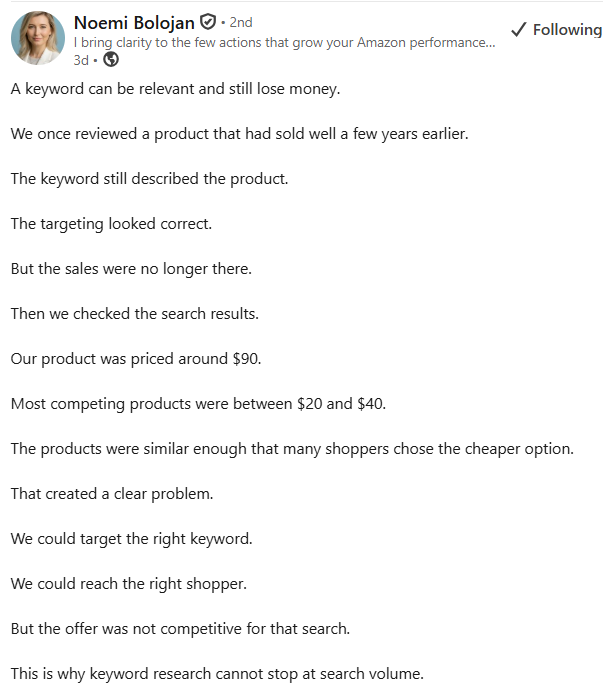This screenshot has width=613, height=697.
Task: Toggle the Following button
Action: coord(557,30)
